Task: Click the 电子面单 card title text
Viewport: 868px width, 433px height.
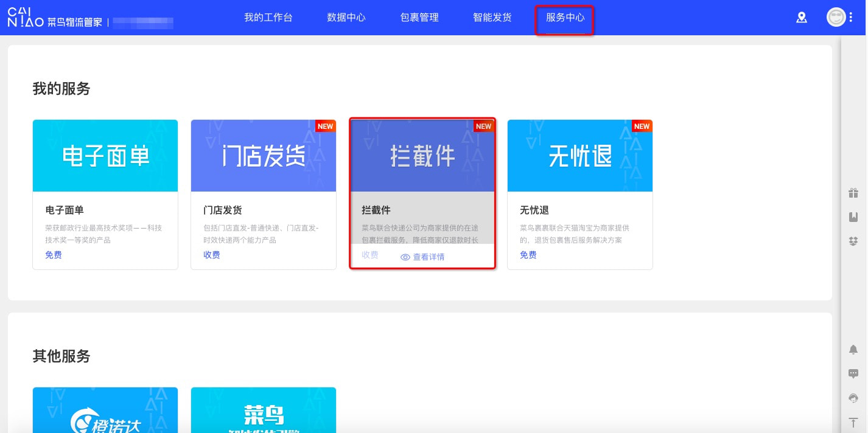Action: tap(65, 210)
